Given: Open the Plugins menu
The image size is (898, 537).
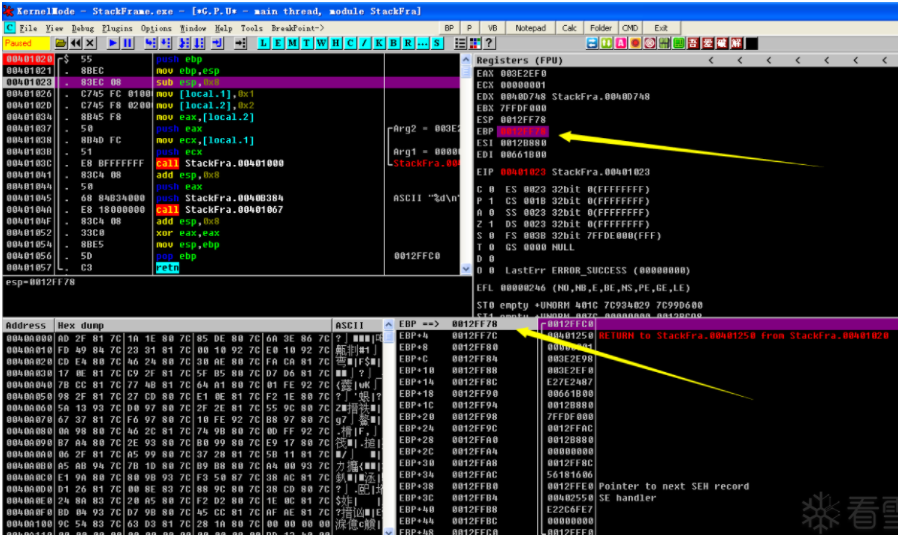Looking at the screenshot, I should (117, 28).
